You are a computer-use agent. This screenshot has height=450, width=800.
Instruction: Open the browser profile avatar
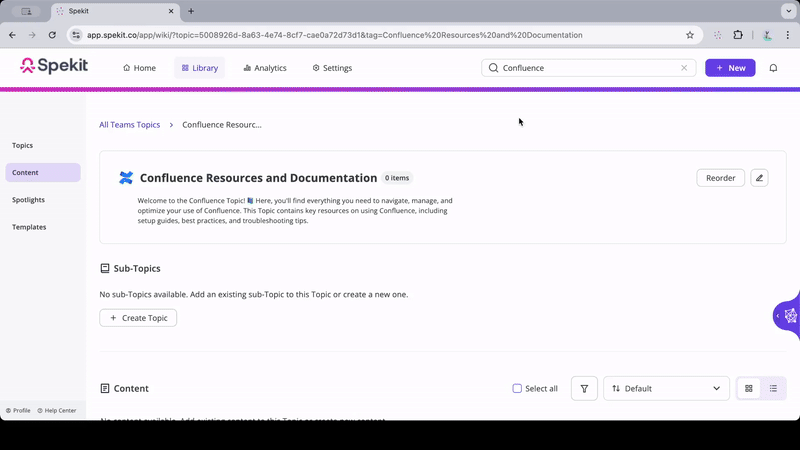click(767, 35)
